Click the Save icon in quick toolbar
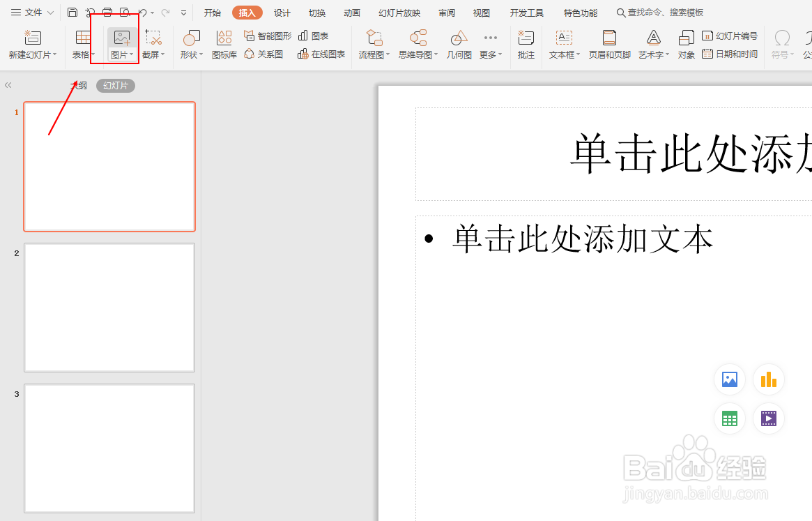812x521 pixels. coord(72,13)
